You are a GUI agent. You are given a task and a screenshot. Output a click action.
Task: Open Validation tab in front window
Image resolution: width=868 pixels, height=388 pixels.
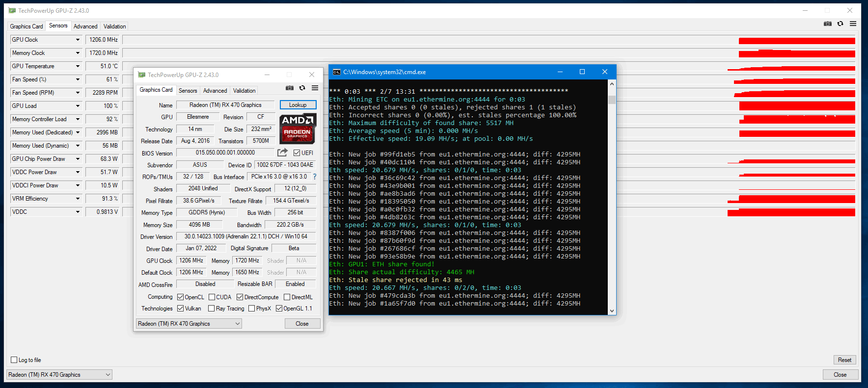click(244, 91)
